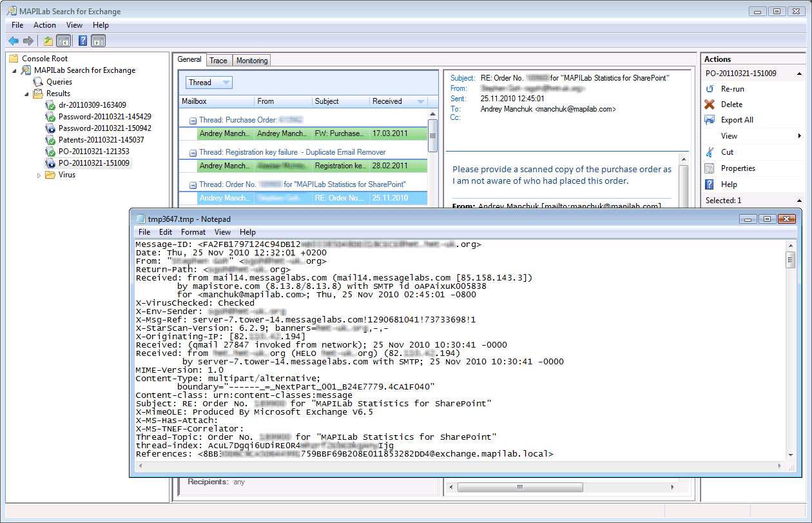Open the Help menu in MAPILab window

pyautogui.click(x=101, y=25)
